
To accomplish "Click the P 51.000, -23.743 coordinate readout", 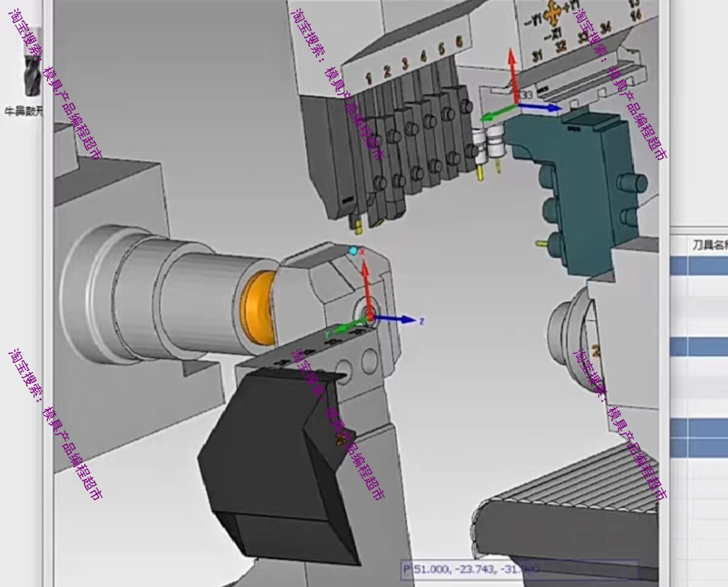I will point(519,569).
